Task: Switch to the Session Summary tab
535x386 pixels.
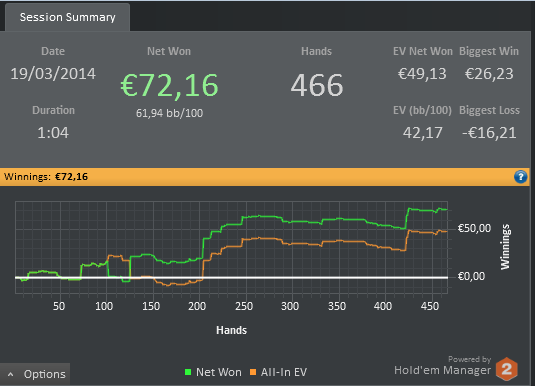Action: (x=68, y=17)
